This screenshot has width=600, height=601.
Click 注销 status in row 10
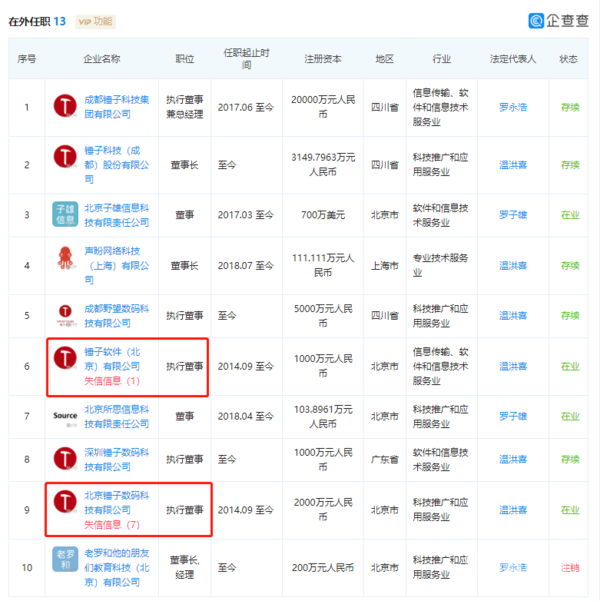pyautogui.click(x=570, y=568)
